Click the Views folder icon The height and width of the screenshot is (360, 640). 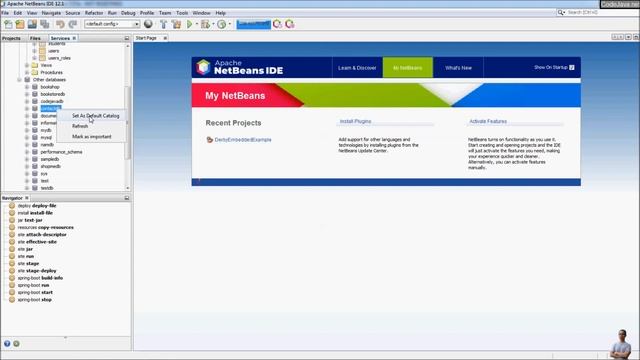click(x=35, y=65)
